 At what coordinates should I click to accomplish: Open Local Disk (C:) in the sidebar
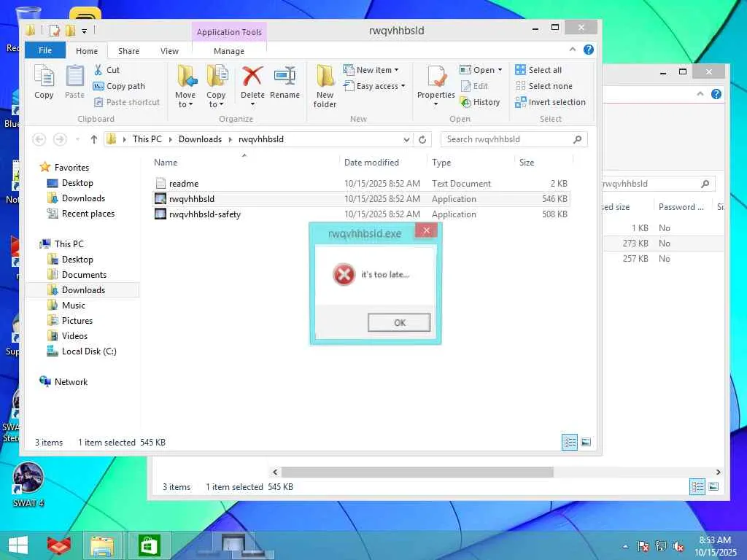(82, 351)
